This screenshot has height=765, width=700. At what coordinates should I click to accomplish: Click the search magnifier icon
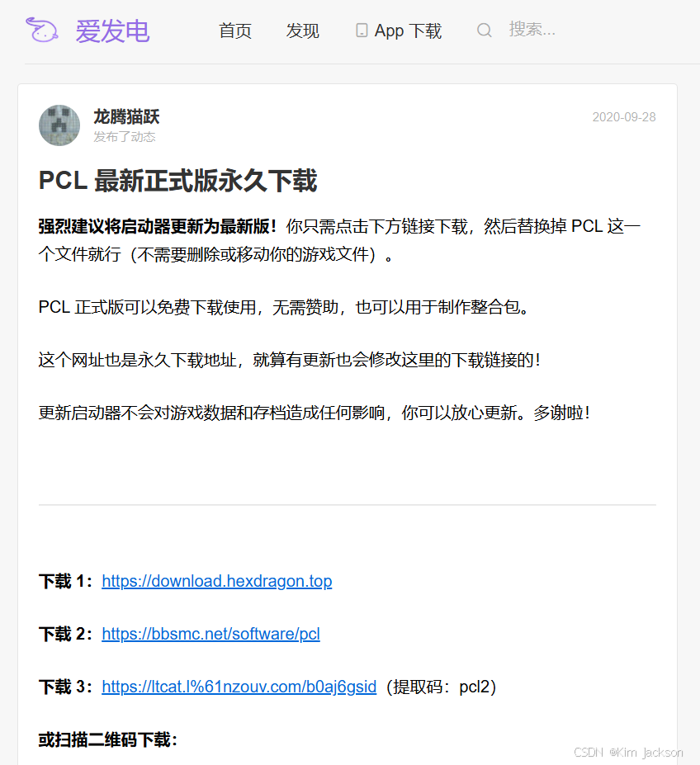pyautogui.click(x=485, y=31)
